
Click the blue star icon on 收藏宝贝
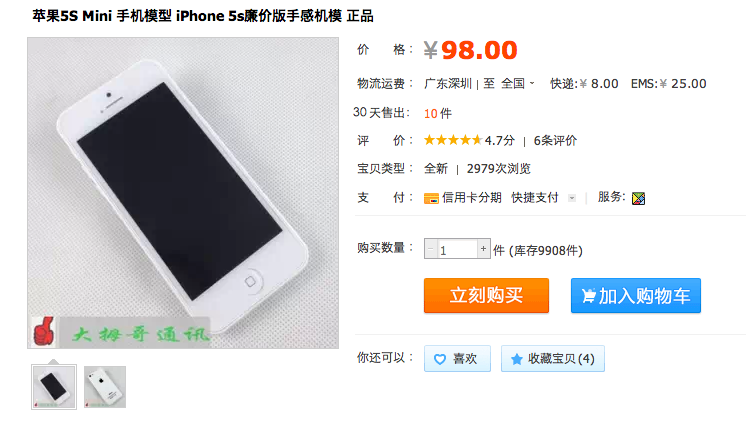tap(517, 359)
